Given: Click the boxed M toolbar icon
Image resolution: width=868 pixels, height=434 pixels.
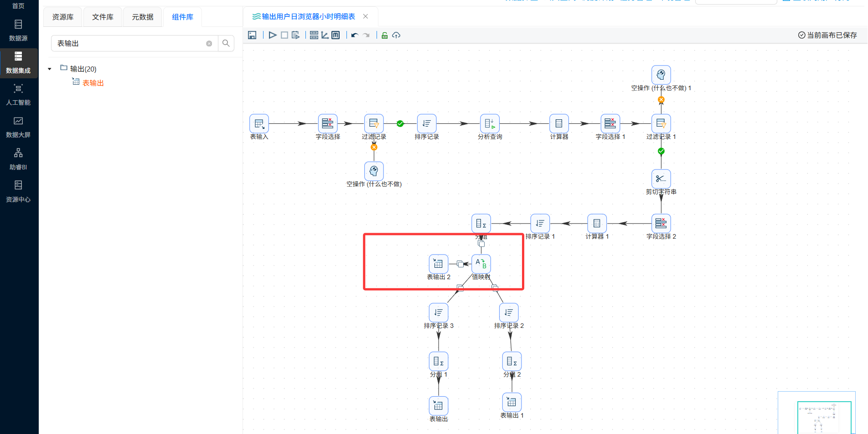Looking at the screenshot, I should [x=336, y=35].
